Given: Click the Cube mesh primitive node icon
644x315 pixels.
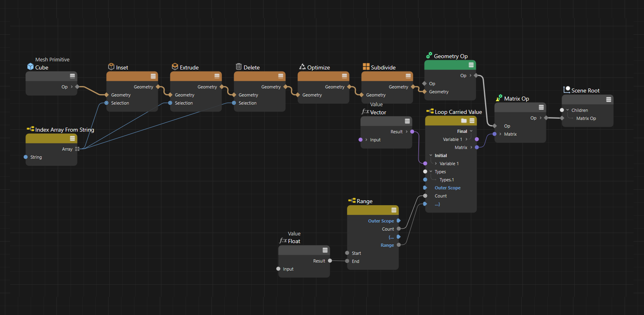Looking at the screenshot, I should tap(30, 67).
